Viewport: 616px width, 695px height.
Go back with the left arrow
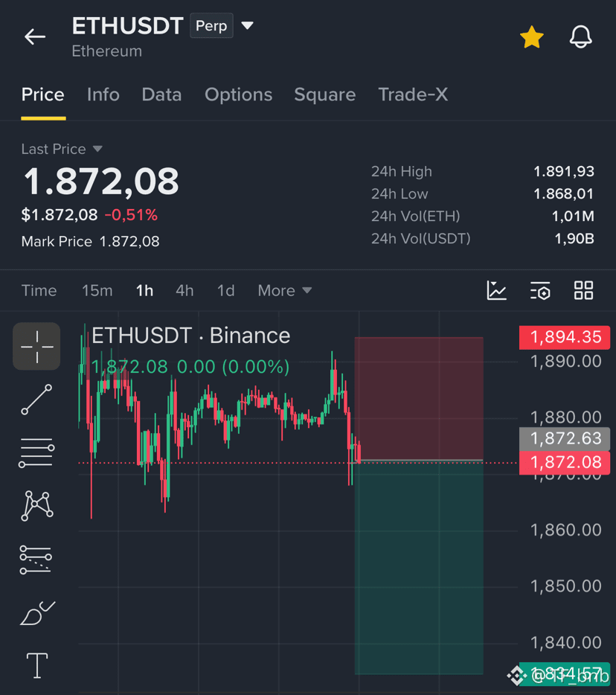pos(35,36)
